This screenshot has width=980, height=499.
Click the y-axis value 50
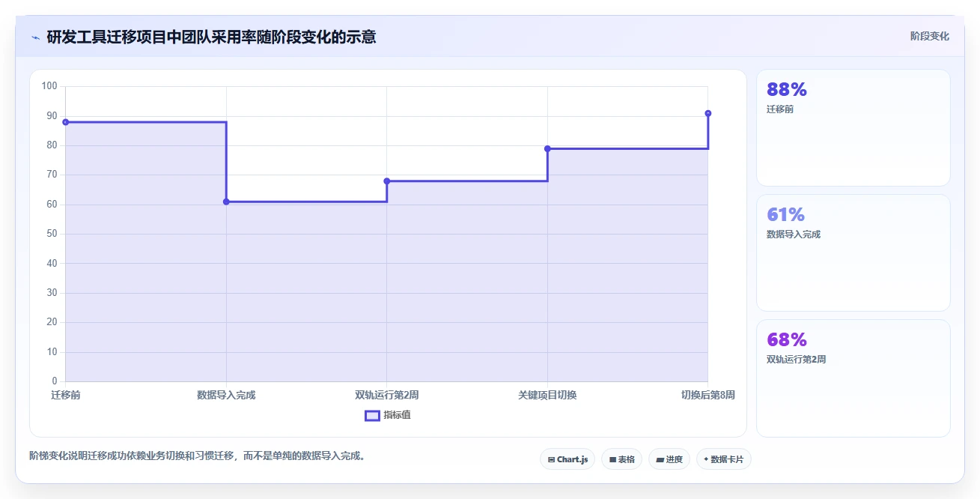click(52, 234)
